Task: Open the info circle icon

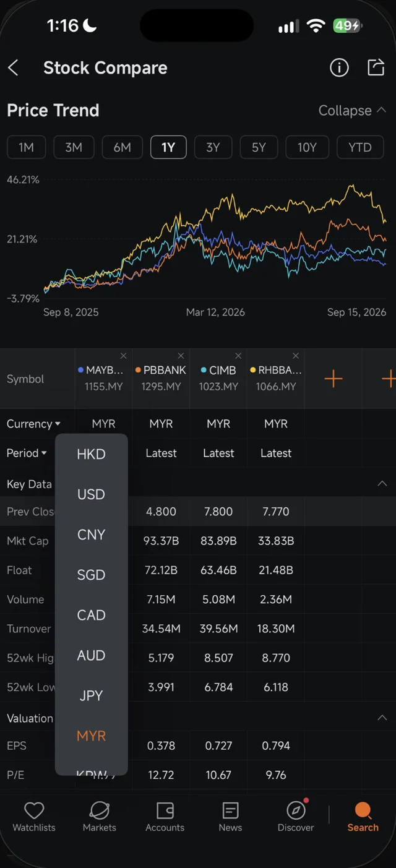Action: [339, 68]
